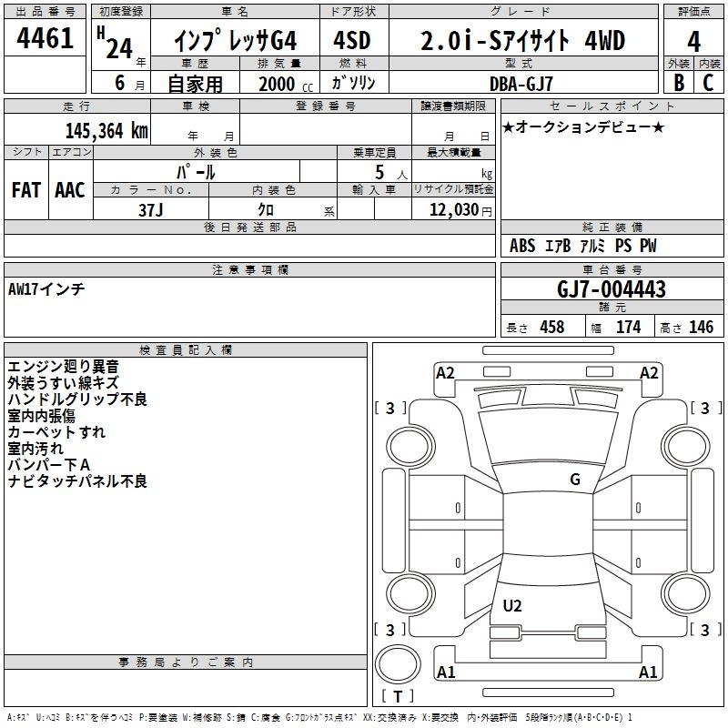Select inspector note エンジン廻り異音
728x728 pixels.
(64, 367)
